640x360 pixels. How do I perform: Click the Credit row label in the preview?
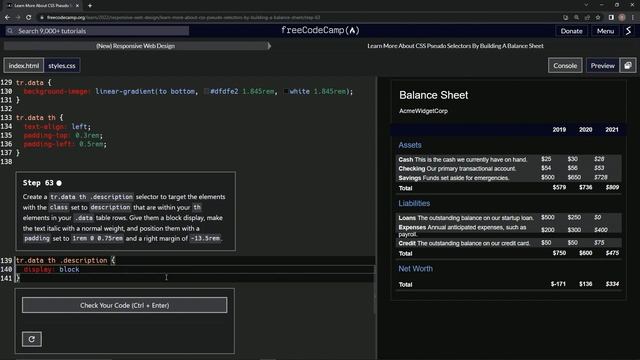pyautogui.click(x=407, y=243)
